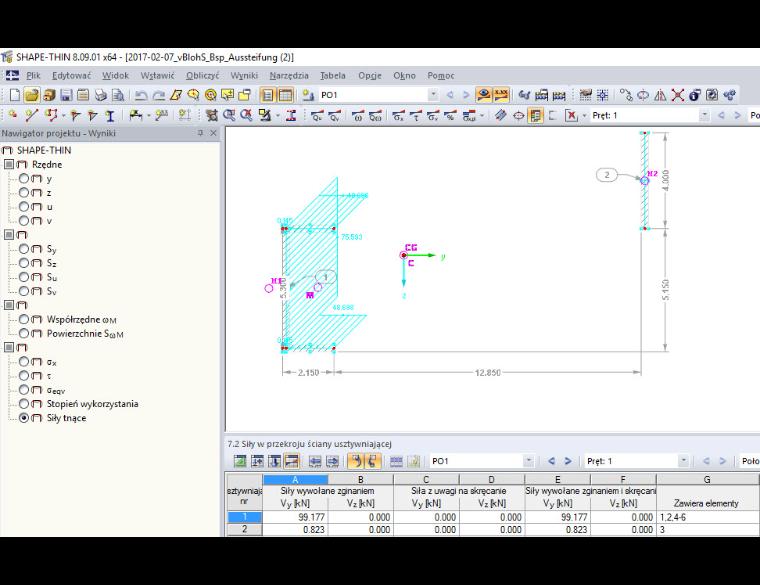Toggle the Table display icon

(x=285, y=95)
